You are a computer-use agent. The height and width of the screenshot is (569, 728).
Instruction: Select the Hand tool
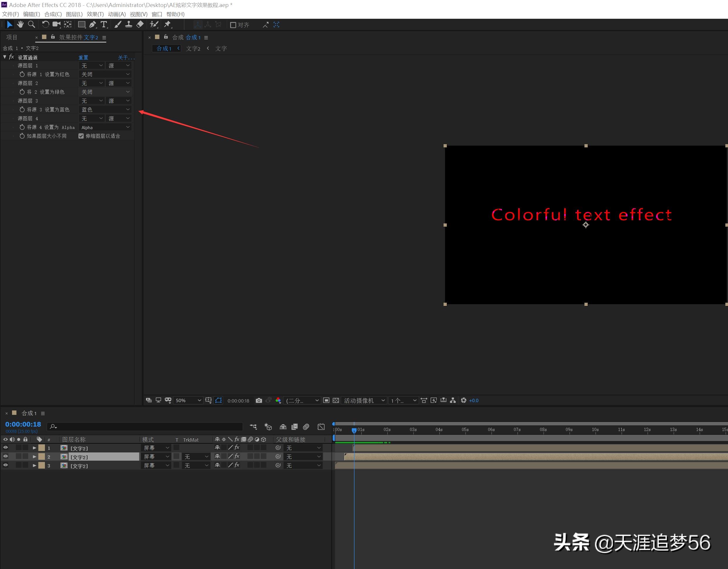[x=20, y=24]
